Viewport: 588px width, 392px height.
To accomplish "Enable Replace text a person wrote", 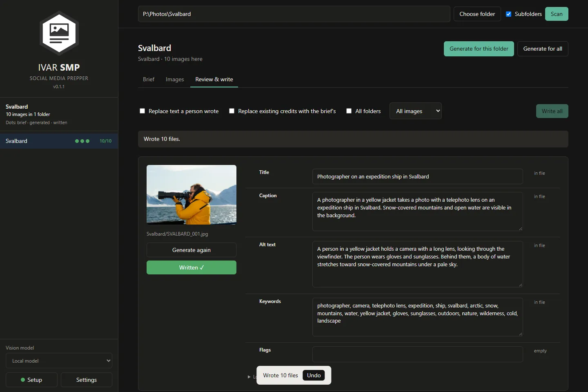I will click(x=142, y=111).
